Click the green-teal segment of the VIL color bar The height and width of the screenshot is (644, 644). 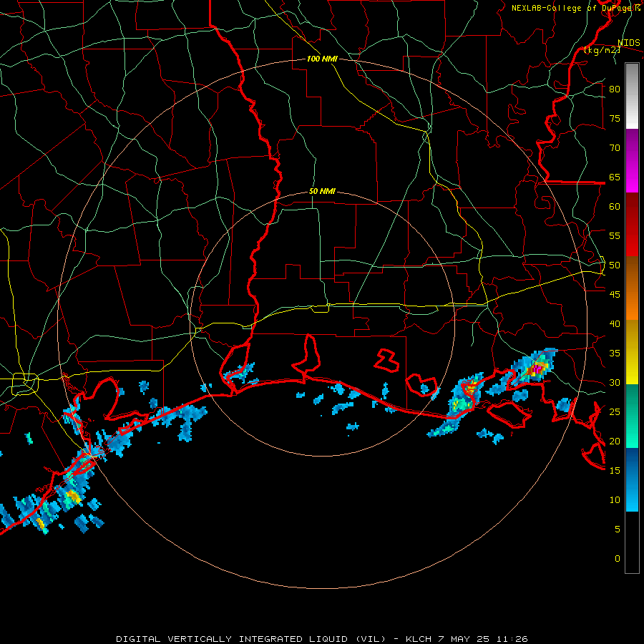pyautogui.click(x=632, y=416)
